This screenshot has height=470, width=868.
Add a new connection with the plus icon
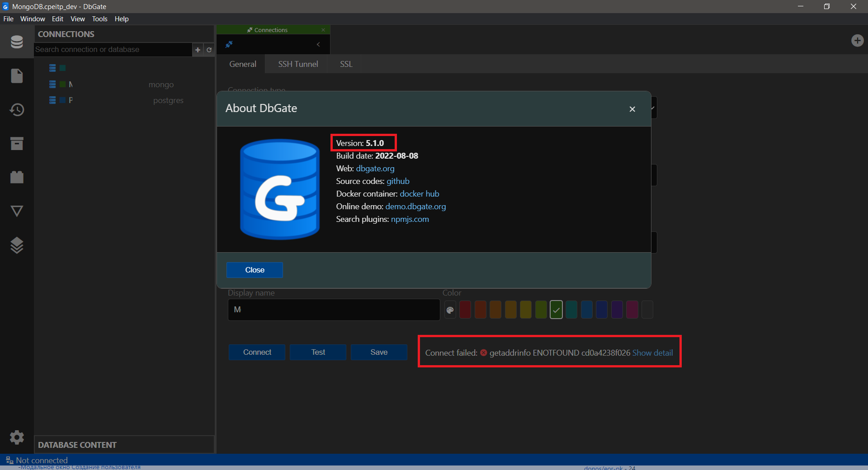click(x=198, y=50)
